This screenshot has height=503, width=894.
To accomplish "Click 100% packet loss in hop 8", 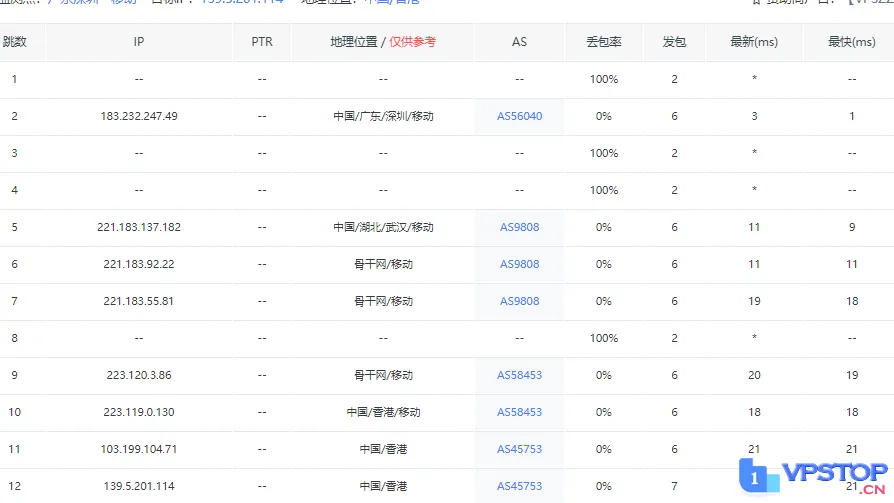I will tap(604, 338).
